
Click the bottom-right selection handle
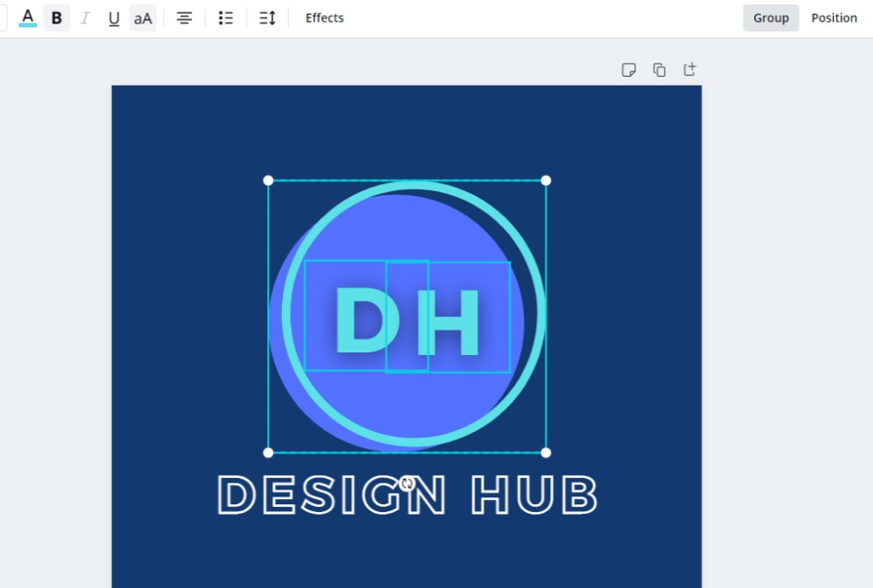click(546, 453)
